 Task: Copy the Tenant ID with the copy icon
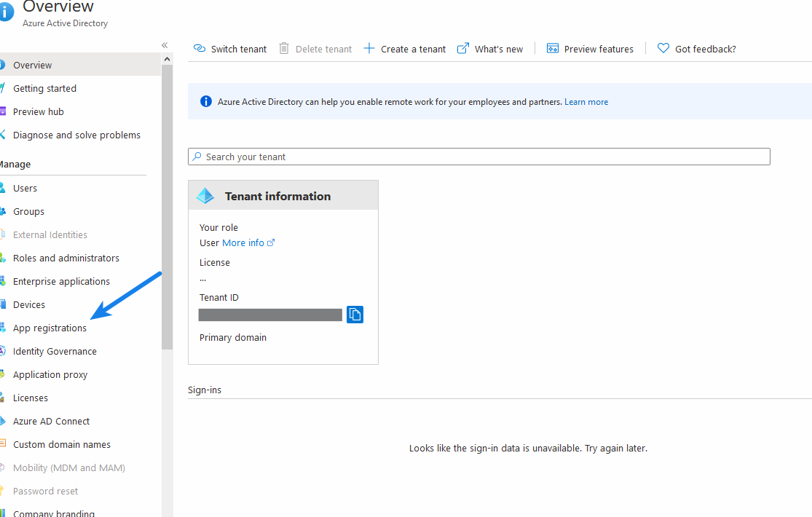tap(355, 315)
